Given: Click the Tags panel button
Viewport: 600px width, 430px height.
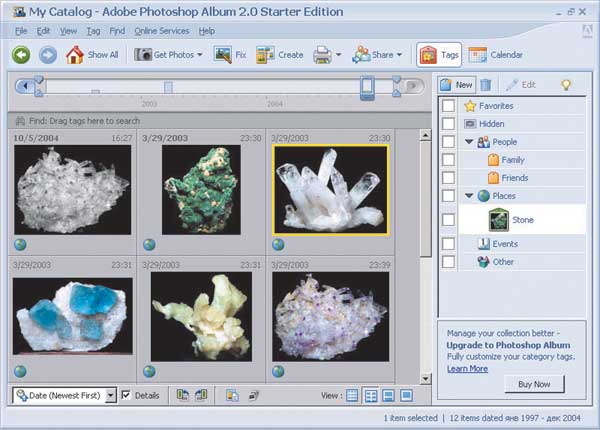Looking at the screenshot, I should [x=439, y=55].
